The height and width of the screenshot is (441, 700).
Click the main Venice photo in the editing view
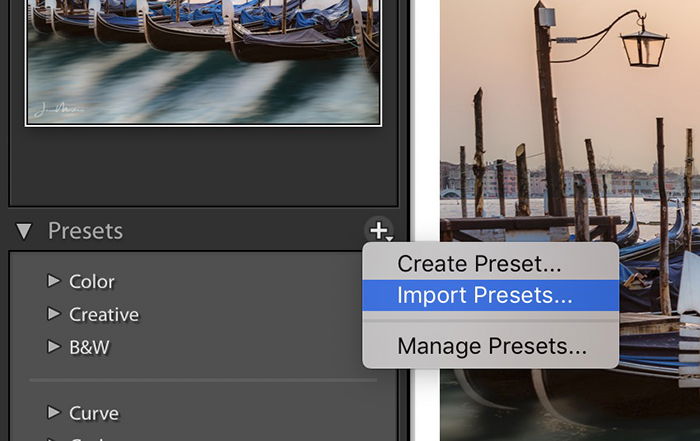click(570, 220)
